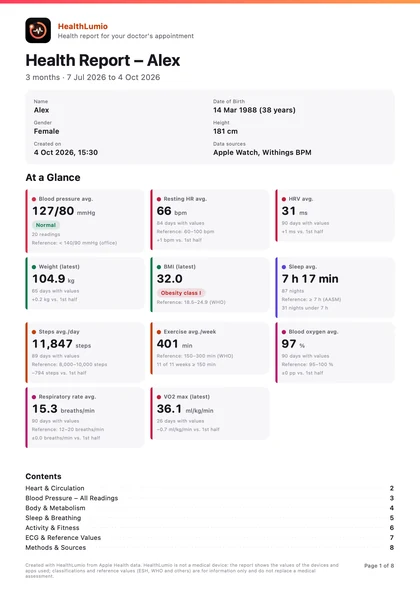
Task: Click the green dot beside Weight (latest)
Action: [x=34, y=267]
